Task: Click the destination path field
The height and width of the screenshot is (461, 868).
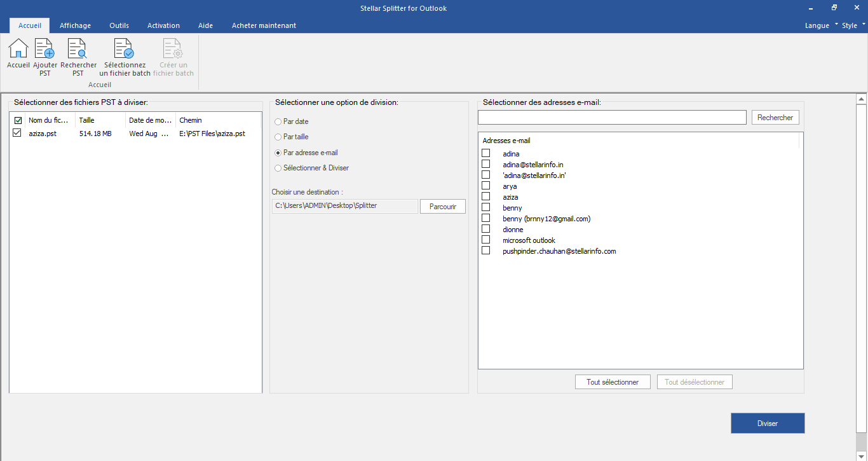Action: coord(345,206)
